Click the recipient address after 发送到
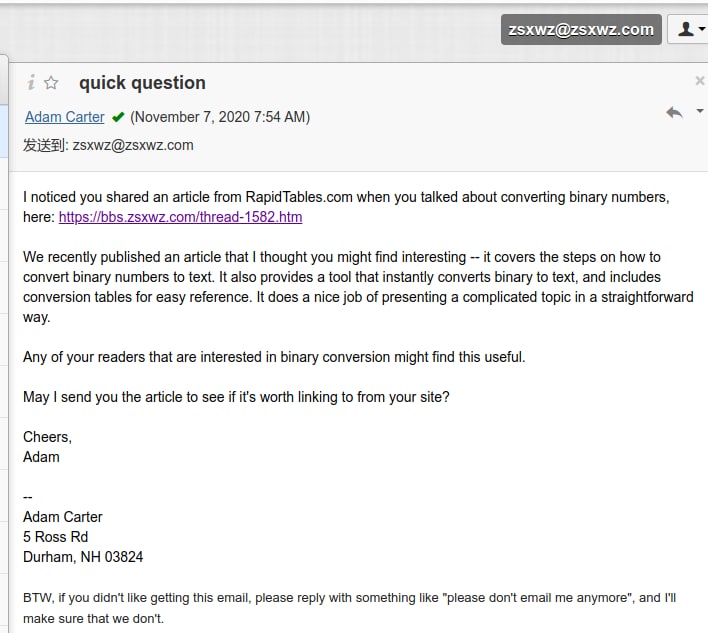Image resolution: width=708 pixels, height=633 pixels. point(133,145)
